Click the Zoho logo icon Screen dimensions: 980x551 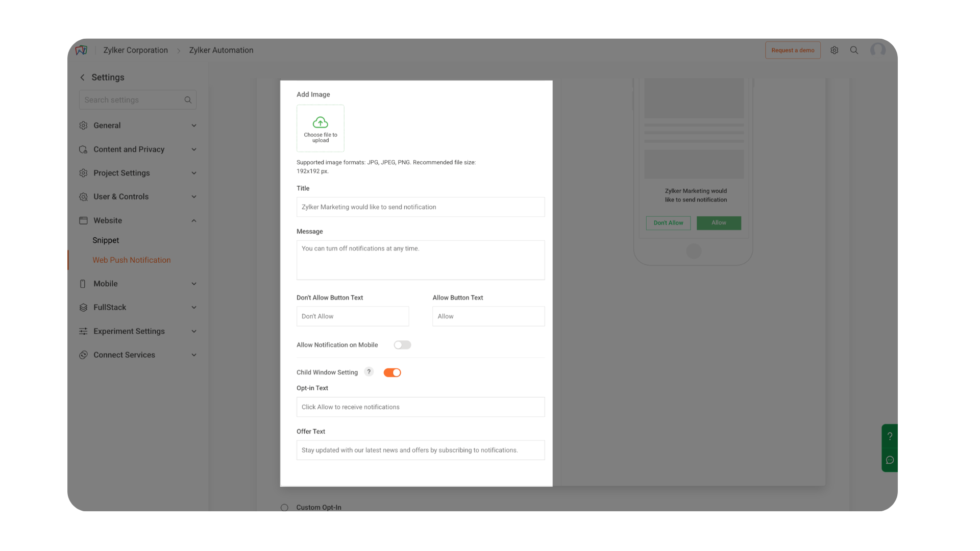(81, 50)
